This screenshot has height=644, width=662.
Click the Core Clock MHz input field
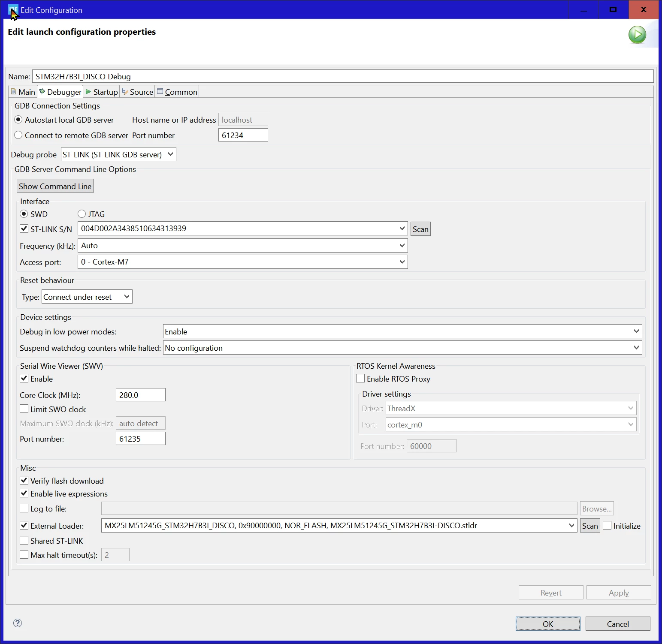pyautogui.click(x=140, y=395)
